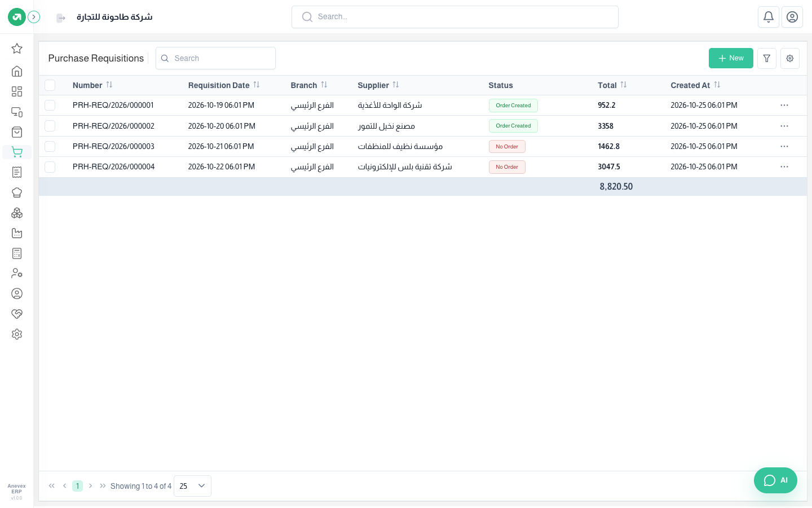Open table column settings gear
This screenshot has width=812, height=508.
pyautogui.click(x=790, y=58)
